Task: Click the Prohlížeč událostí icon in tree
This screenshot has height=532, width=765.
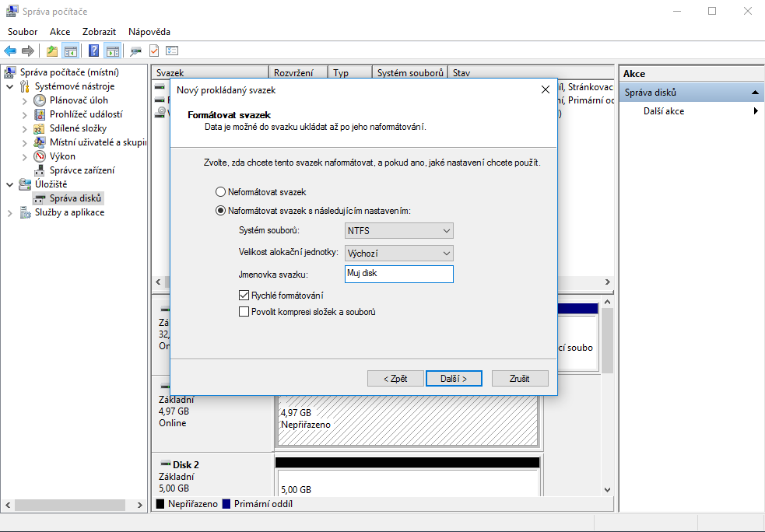Action: pyautogui.click(x=40, y=114)
